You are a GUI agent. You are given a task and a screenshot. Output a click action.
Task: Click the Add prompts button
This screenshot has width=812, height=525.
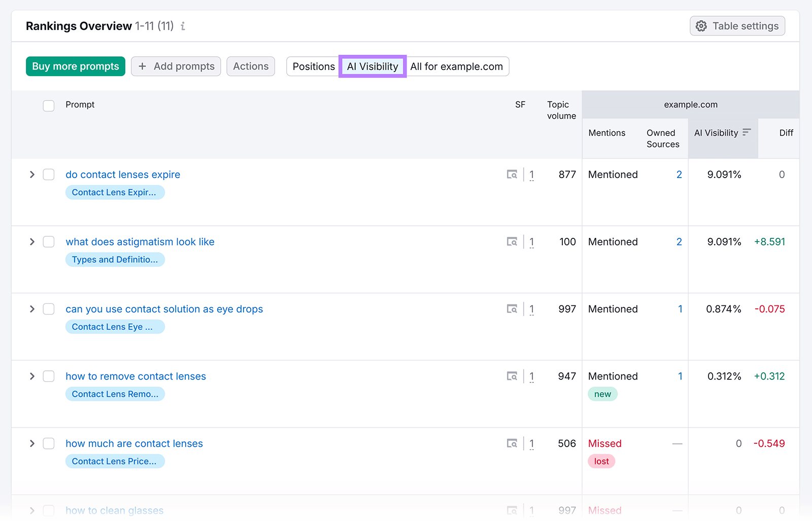[176, 66]
